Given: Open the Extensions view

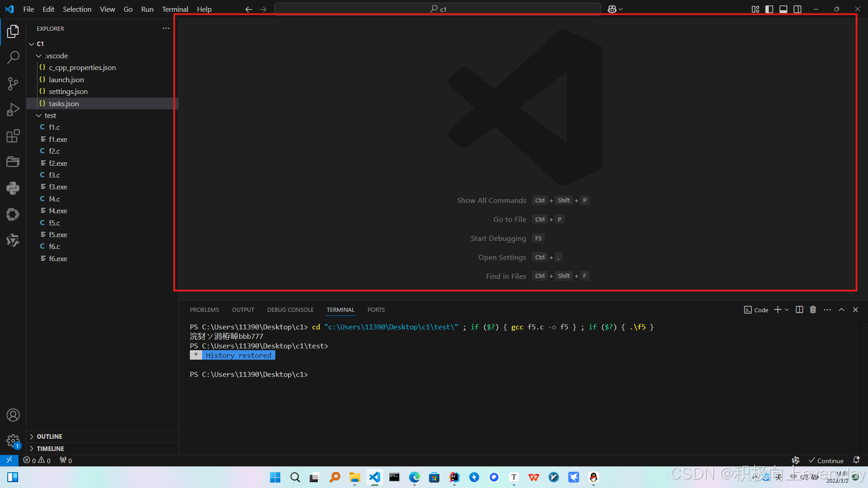Looking at the screenshot, I should [x=13, y=136].
